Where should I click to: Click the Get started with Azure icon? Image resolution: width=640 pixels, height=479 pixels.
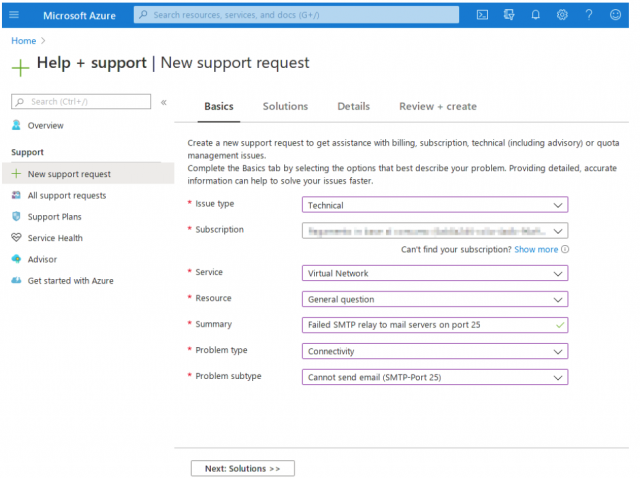(16, 280)
